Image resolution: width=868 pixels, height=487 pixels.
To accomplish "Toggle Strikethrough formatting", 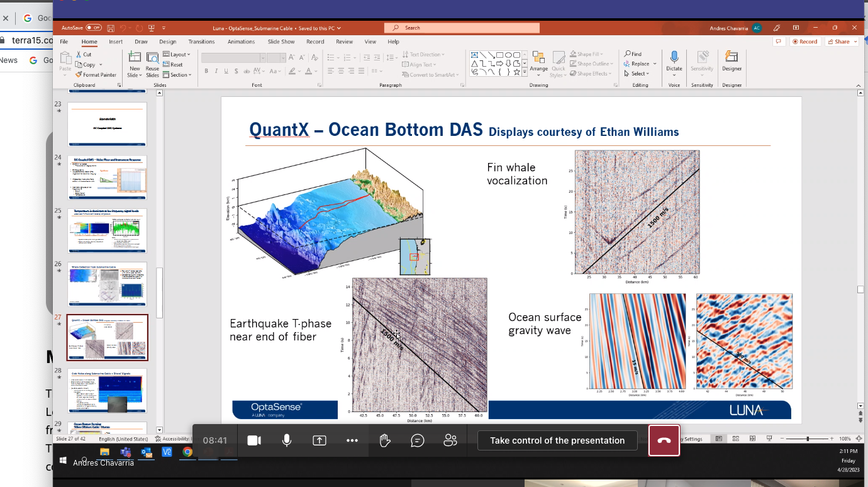I will [246, 71].
